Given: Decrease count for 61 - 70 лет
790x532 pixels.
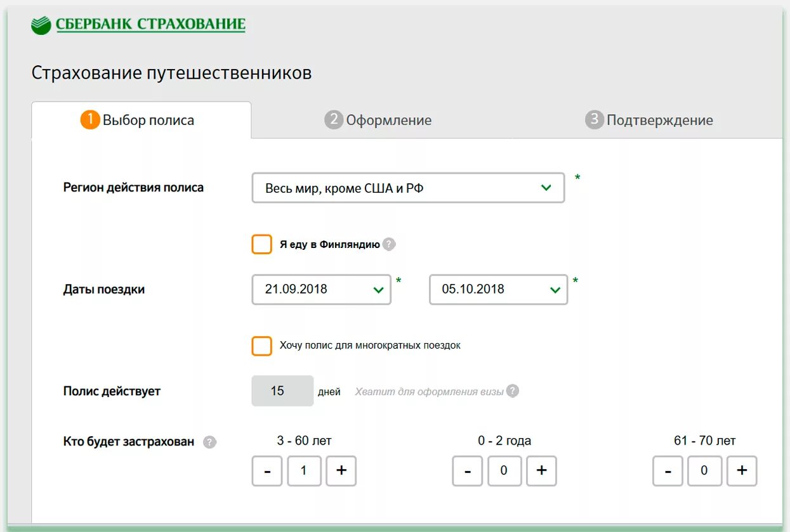Looking at the screenshot, I should 668,471.
